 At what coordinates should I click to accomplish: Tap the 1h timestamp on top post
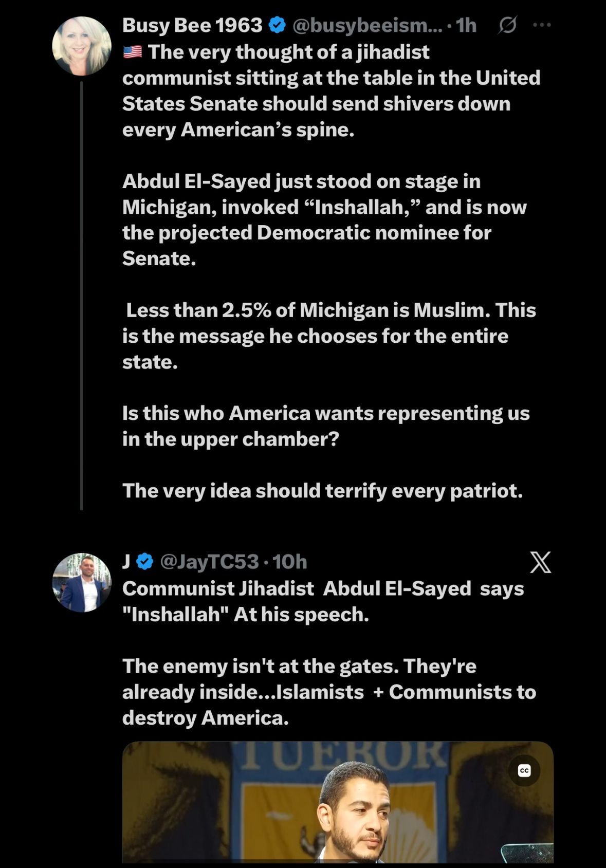coord(466,25)
